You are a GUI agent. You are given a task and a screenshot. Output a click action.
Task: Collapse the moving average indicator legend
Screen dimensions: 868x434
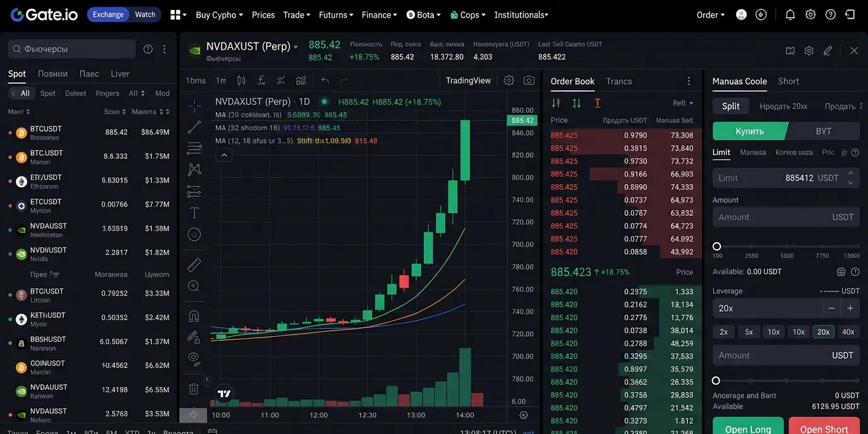coord(224,155)
